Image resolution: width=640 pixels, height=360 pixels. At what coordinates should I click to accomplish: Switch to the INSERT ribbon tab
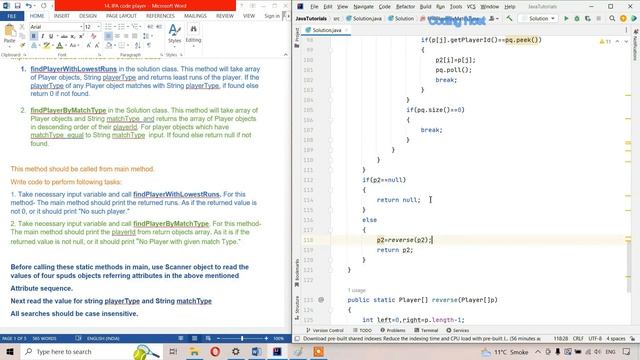pyautogui.click(x=62, y=16)
